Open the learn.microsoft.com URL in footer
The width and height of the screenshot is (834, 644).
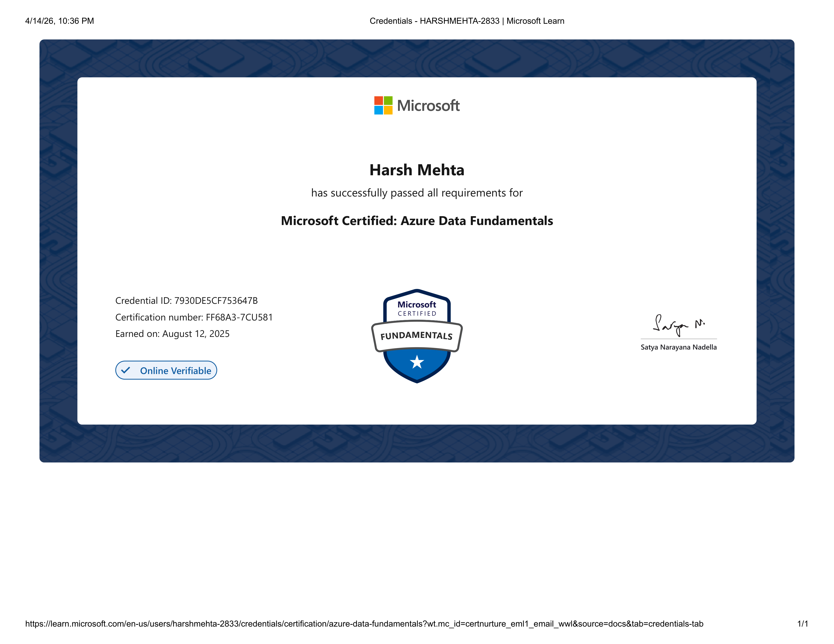coord(364,624)
